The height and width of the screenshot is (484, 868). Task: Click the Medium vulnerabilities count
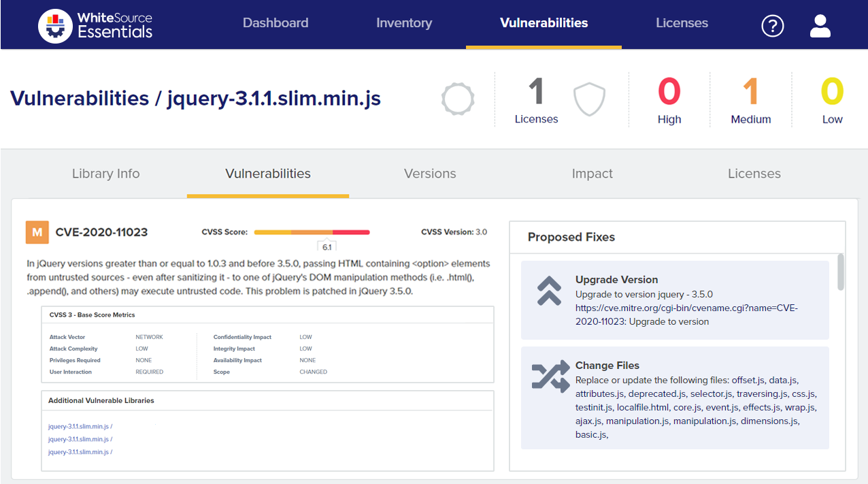pyautogui.click(x=750, y=101)
